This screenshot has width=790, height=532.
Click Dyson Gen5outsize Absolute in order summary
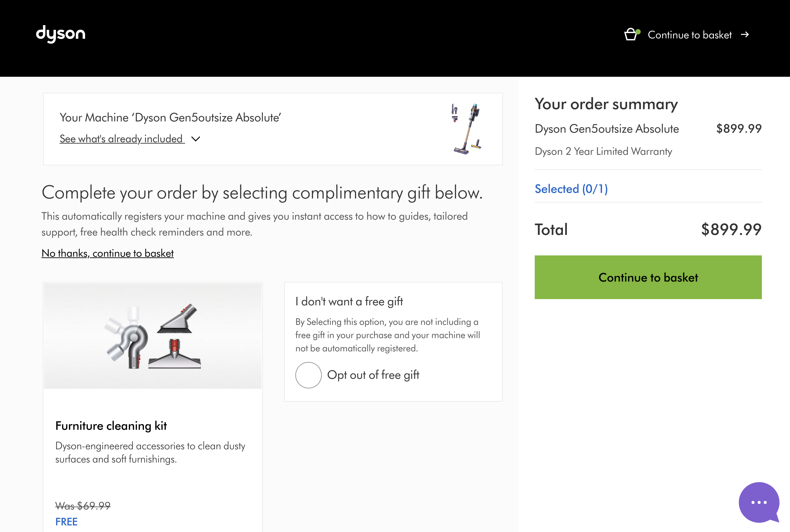[x=607, y=129]
